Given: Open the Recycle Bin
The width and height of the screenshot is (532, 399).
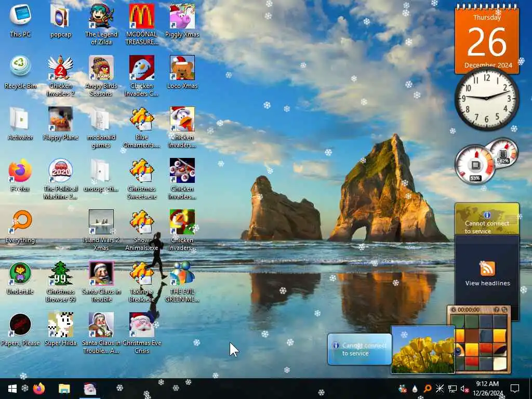Looking at the screenshot, I should click(20, 72).
